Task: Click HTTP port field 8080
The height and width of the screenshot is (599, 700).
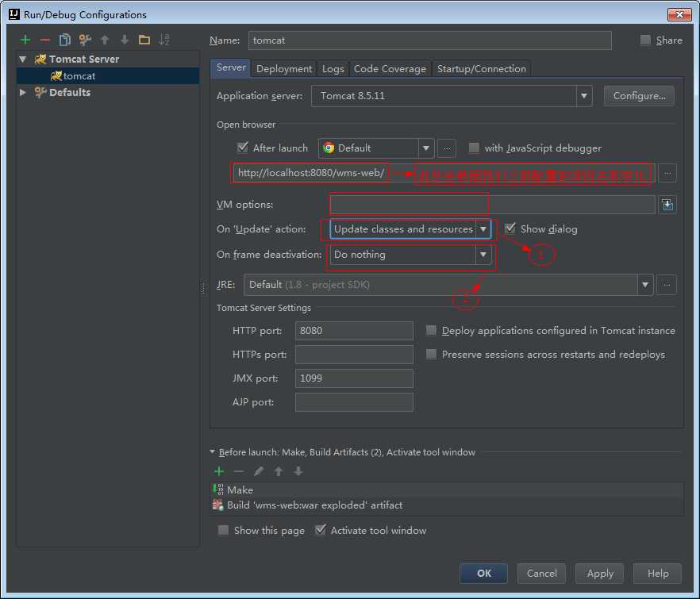Action: pyautogui.click(x=354, y=331)
